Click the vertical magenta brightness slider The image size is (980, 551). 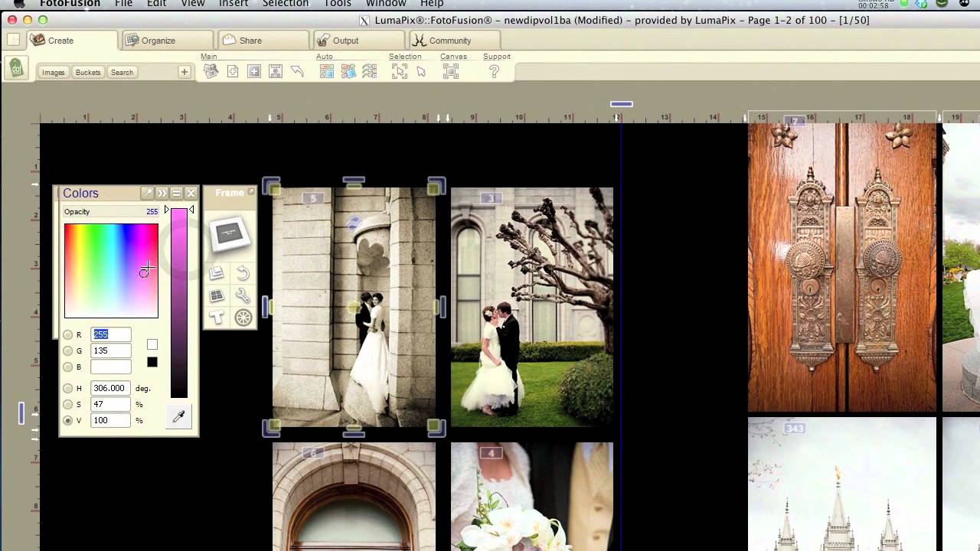178,303
